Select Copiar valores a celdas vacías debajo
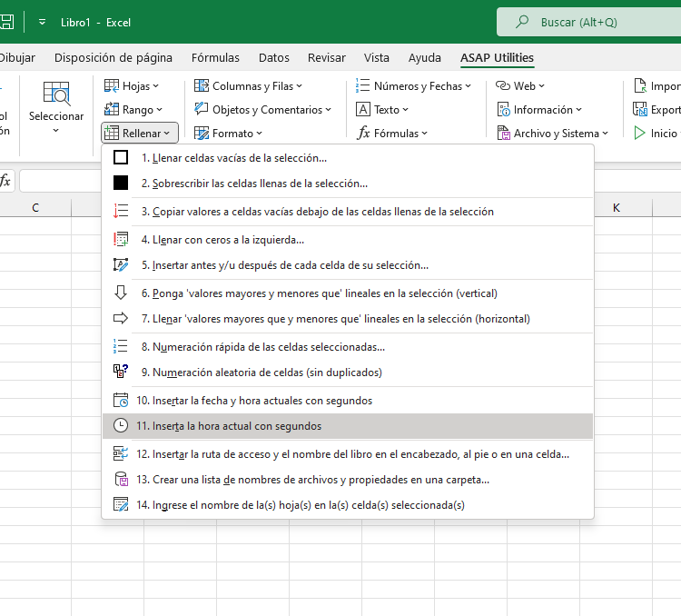Image resolution: width=681 pixels, height=616 pixels. tap(348, 212)
